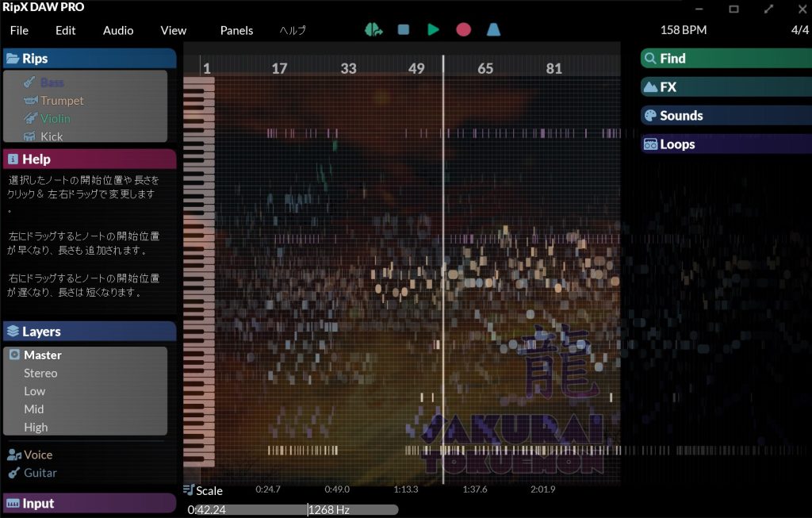Select the Trumpet rip

tap(61, 101)
